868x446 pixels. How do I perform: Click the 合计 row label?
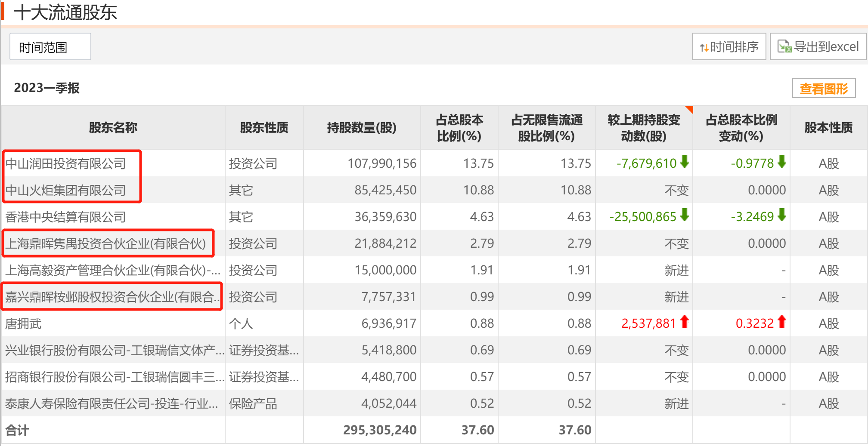17,430
